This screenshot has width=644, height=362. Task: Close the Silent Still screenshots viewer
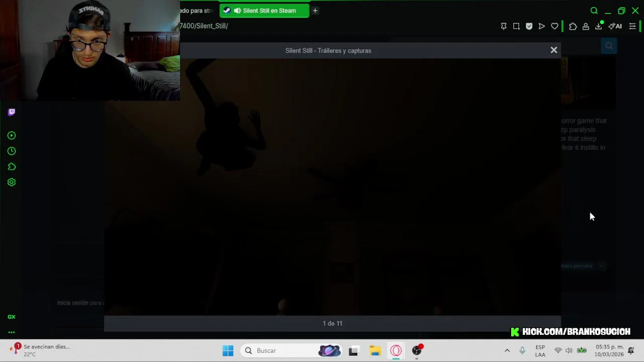tap(554, 50)
